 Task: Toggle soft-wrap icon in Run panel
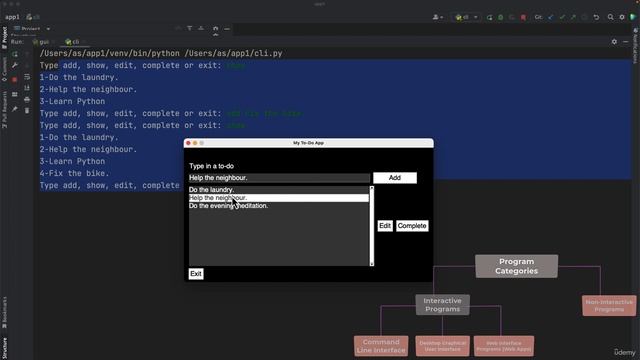(x=27, y=77)
